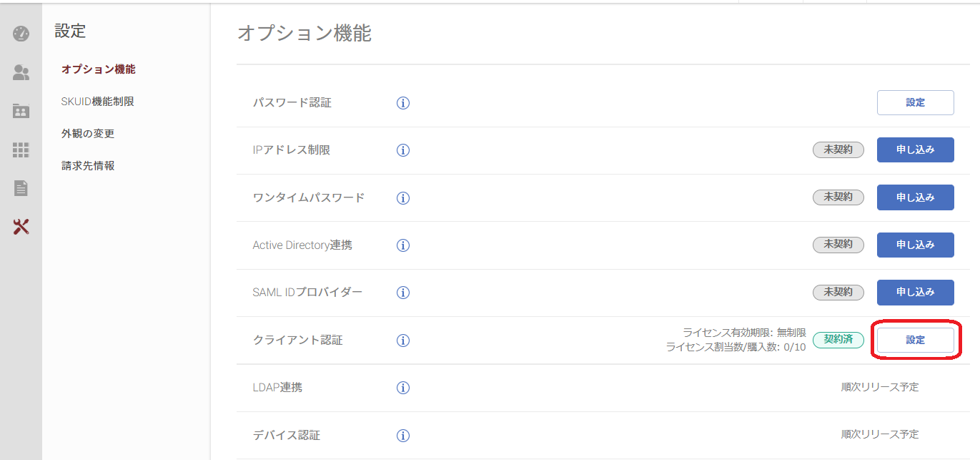Screen dimensions: 980x460
Task: Click 設定 button for パスワード認証
Action: (915, 102)
